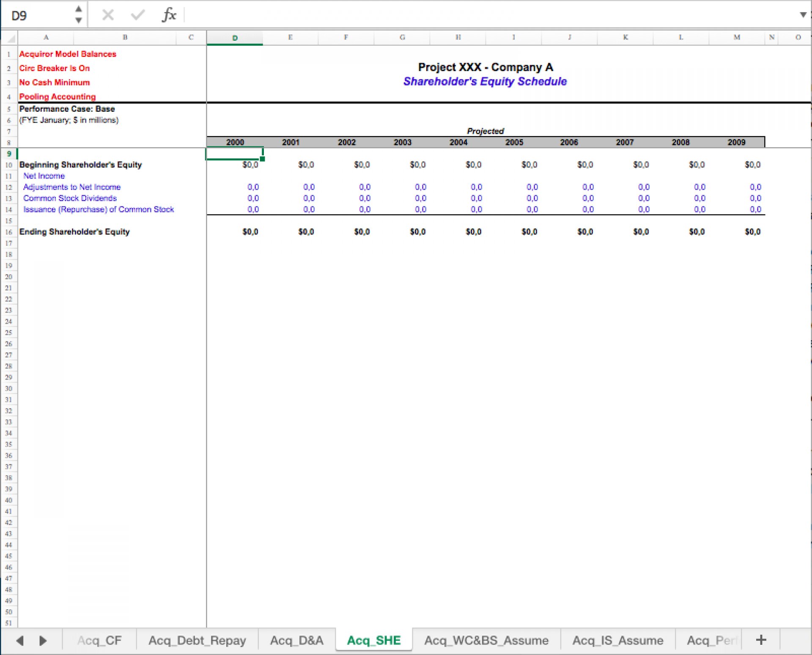Image resolution: width=812 pixels, height=655 pixels.
Task: Switch to the Acq_WC&BS_Assume sheet tab
Action: [486, 640]
